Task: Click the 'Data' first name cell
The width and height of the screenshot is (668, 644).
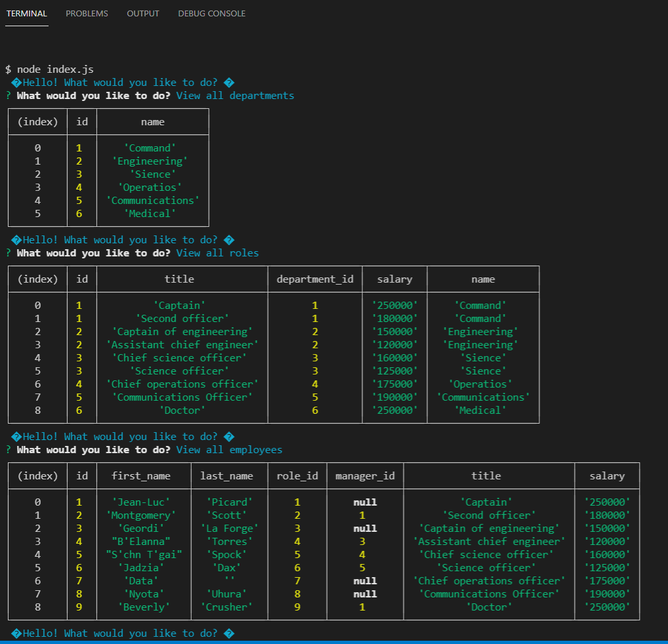Action: 141,581
